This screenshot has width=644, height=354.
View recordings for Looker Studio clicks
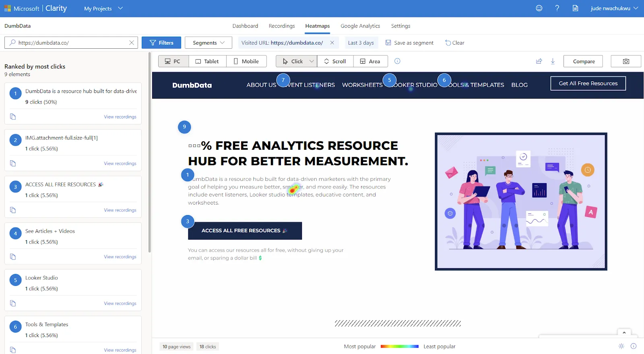coord(120,303)
